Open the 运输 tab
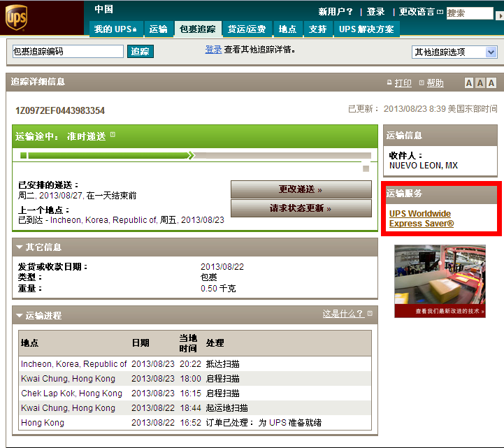Image resolution: width=504 pixels, height=448 pixels. (x=158, y=29)
